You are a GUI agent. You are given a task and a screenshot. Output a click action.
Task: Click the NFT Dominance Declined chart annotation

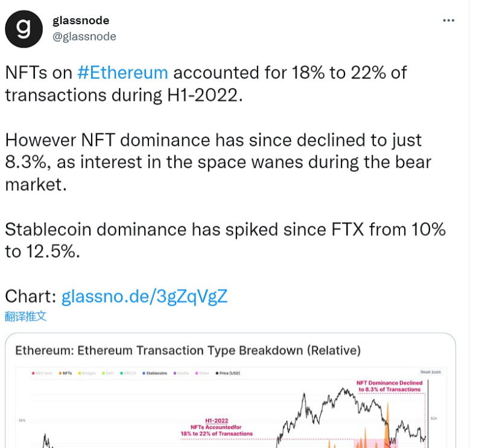tap(389, 386)
